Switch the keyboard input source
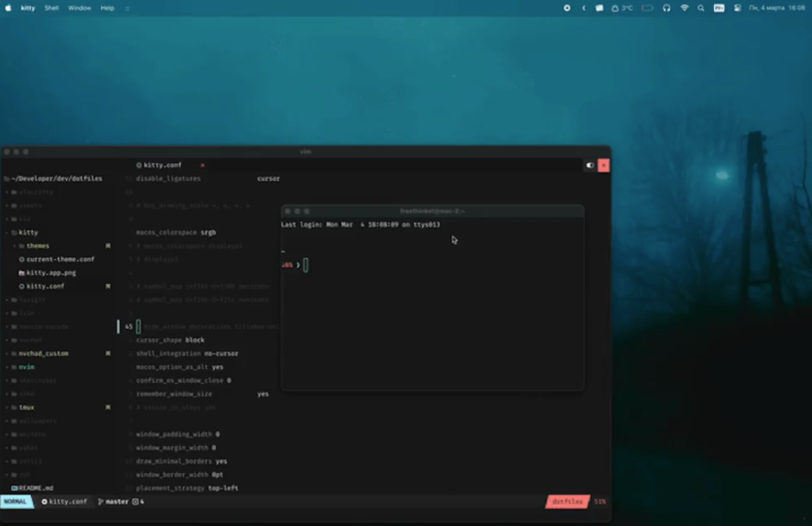This screenshot has height=526, width=812. (718, 8)
